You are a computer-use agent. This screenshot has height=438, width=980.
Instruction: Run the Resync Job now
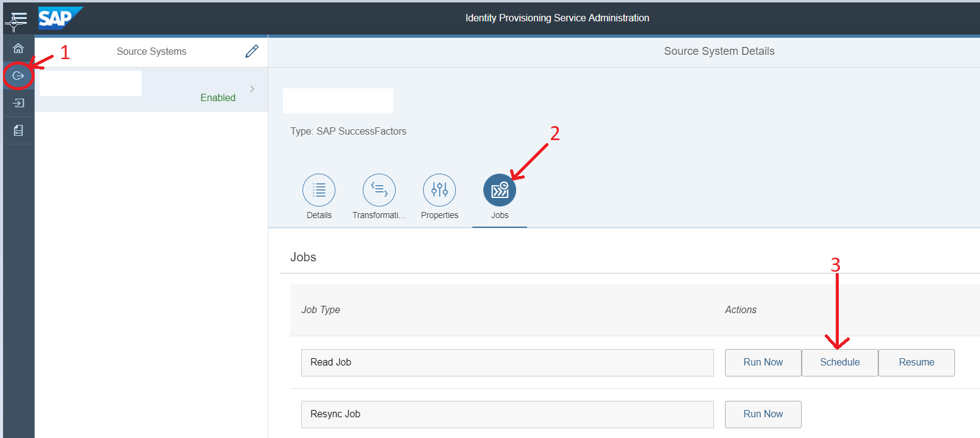763,414
